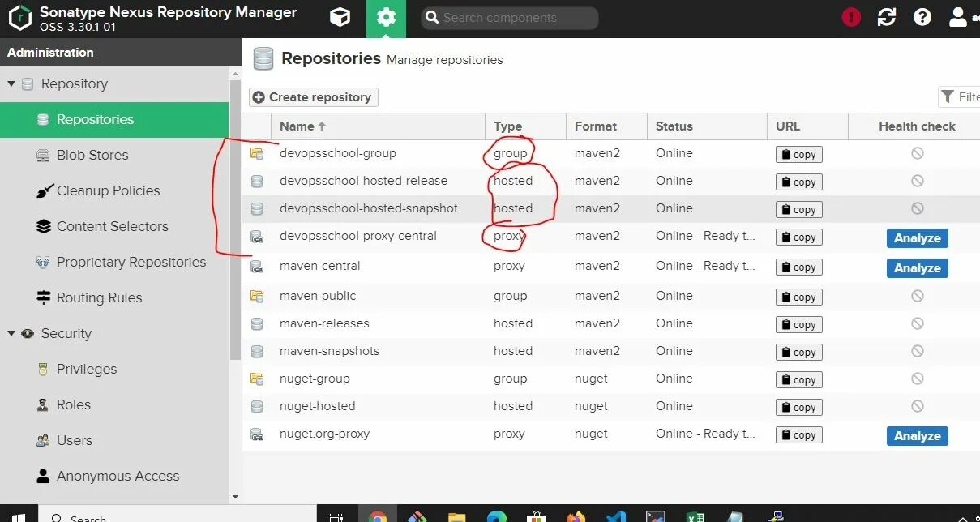Open Microsoft Edge in the taskbar
The image size is (980, 522).
click(497, 516)
